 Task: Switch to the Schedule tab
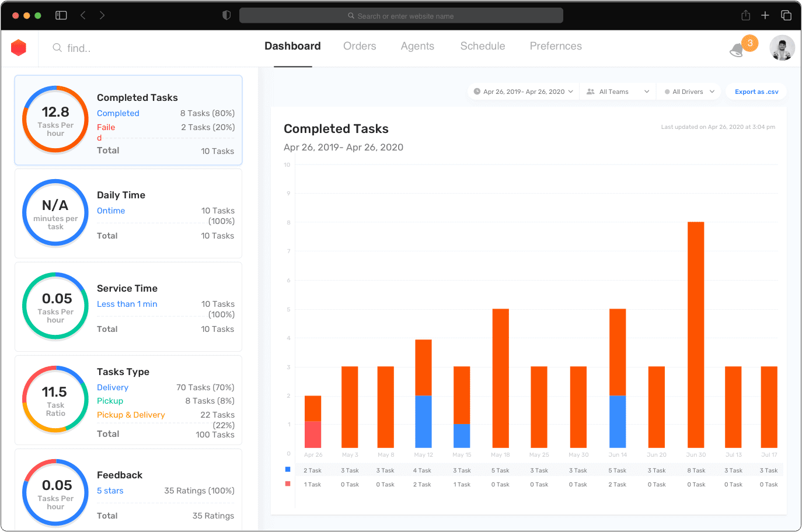point(482,46)
